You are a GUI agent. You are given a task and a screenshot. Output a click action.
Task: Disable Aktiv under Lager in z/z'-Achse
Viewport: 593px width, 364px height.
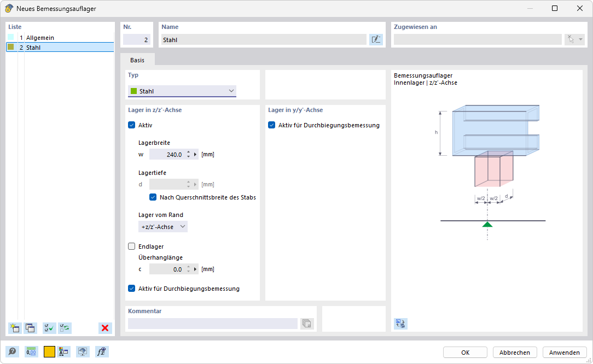click(131, 125)
